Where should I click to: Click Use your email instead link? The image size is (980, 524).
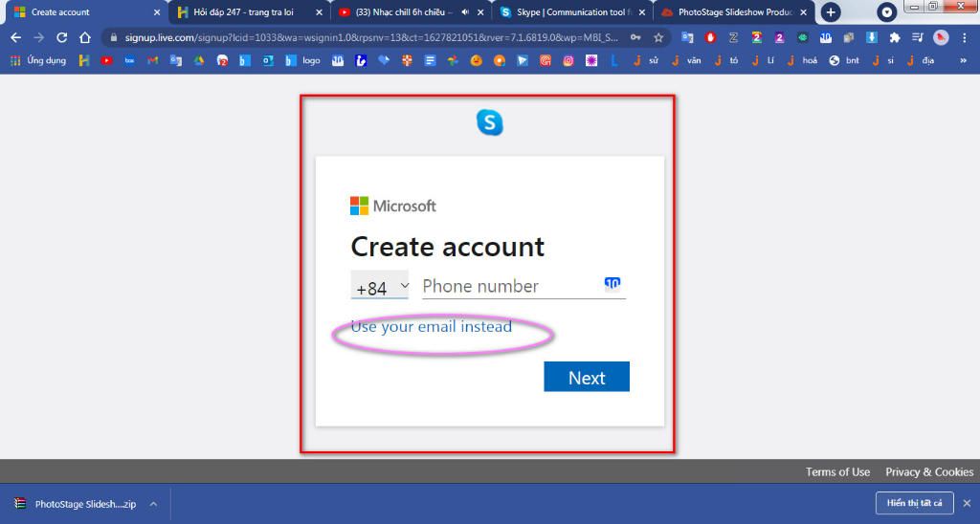pyautogui.click(x=432, y=327)
